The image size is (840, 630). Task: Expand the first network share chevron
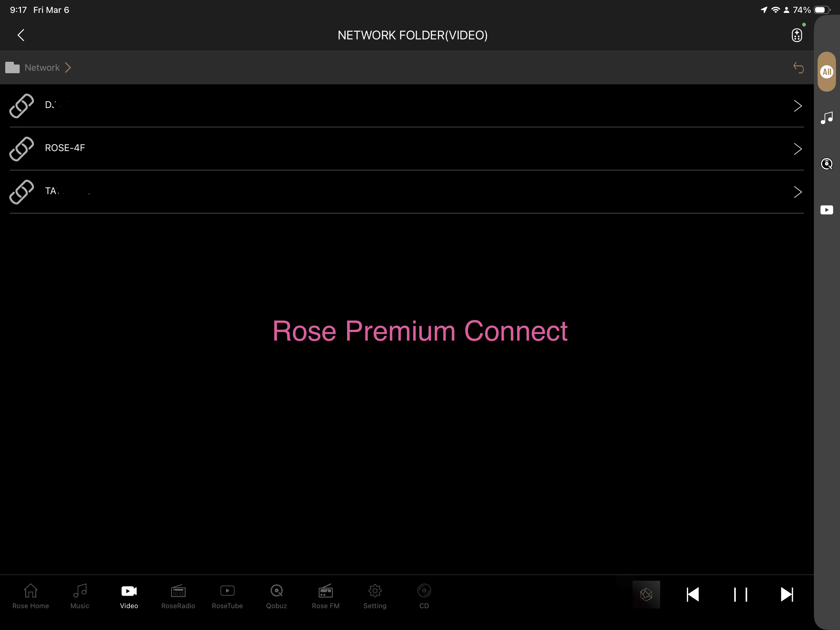pos(798,106)
